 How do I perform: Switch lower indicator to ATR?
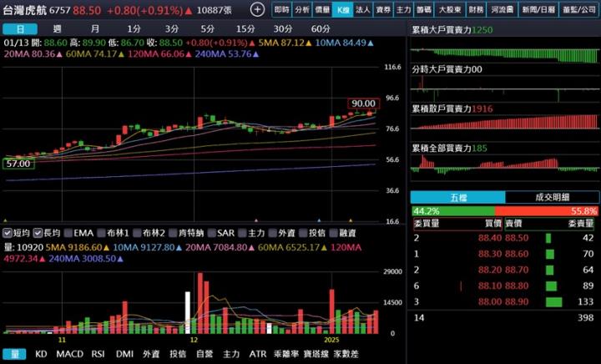[x=258, y=354]
